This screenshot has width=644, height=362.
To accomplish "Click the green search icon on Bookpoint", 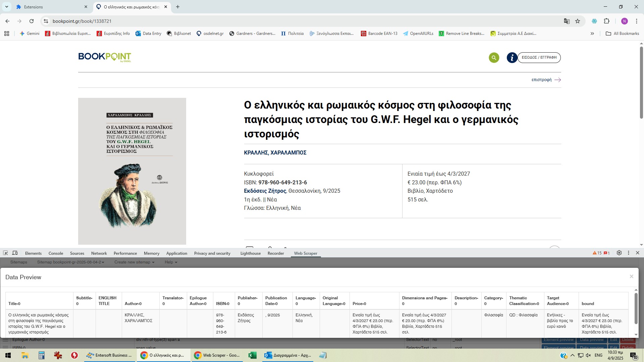I will pyautogui.click(x=494, y=58).
